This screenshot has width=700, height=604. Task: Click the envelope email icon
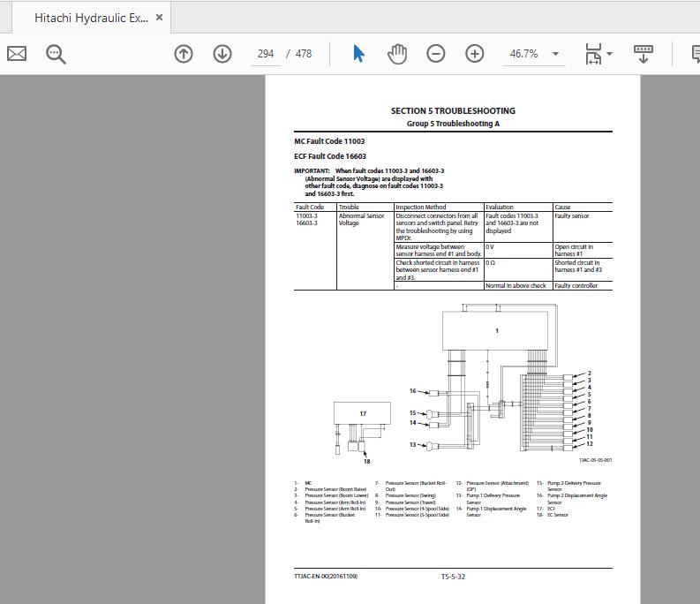click(17, 54)
